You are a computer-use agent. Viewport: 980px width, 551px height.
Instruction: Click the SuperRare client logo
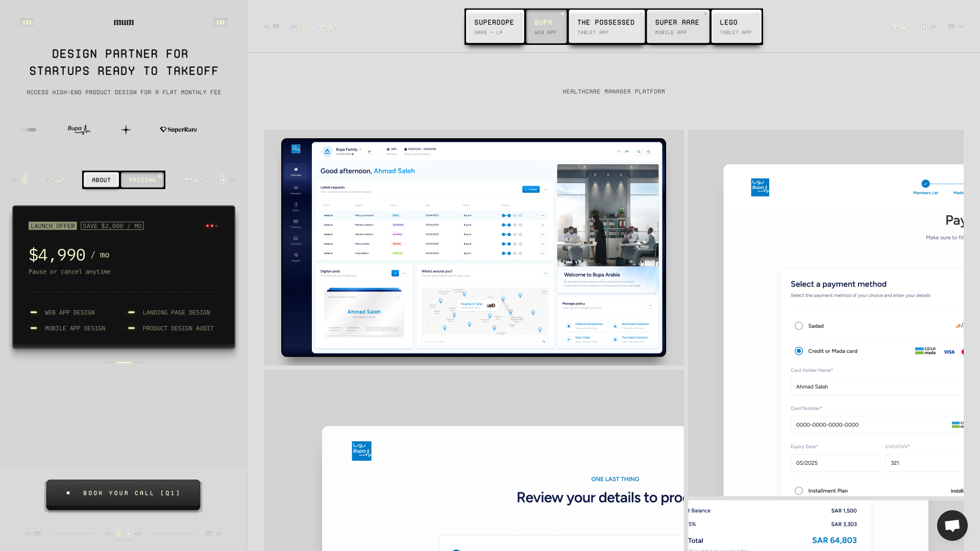coord(178,130)
